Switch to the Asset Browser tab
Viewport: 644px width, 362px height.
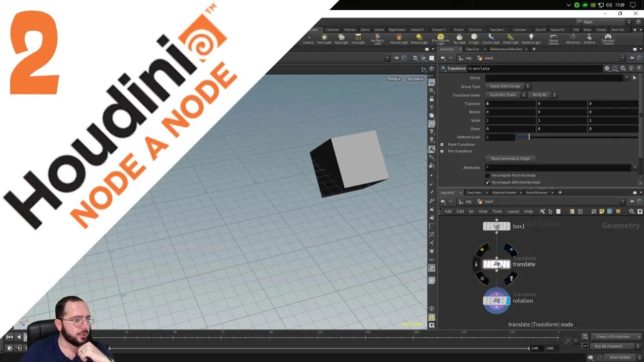(x=537, y=193)
